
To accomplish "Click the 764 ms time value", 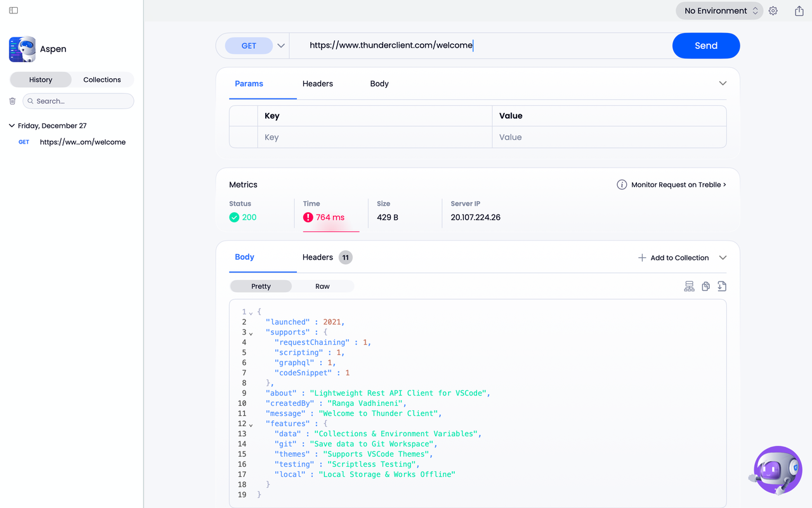I will click(330, 217).
